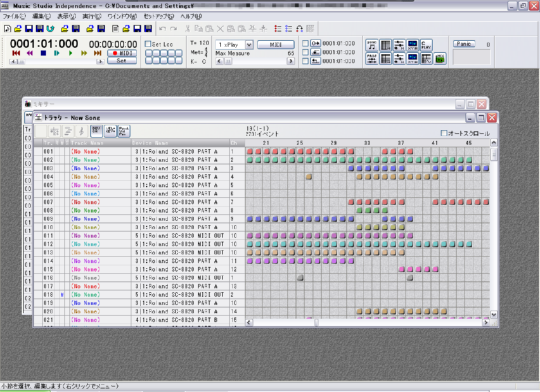Open the ファイル (File) menu
The width and height of the screenshot is (540, 392).
coord(14,16)
